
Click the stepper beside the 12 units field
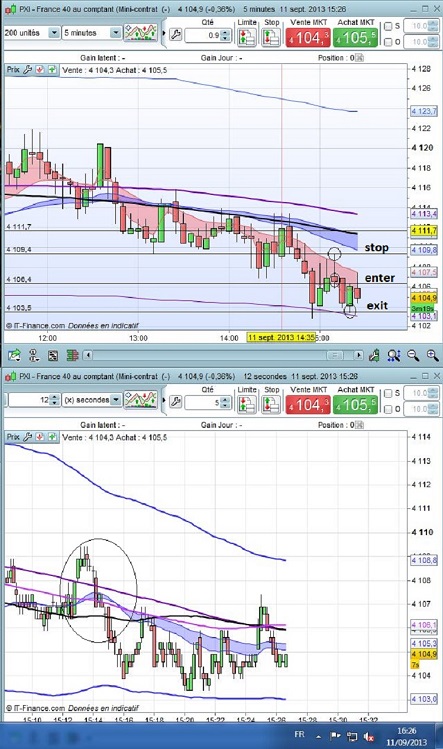point(54,400)
